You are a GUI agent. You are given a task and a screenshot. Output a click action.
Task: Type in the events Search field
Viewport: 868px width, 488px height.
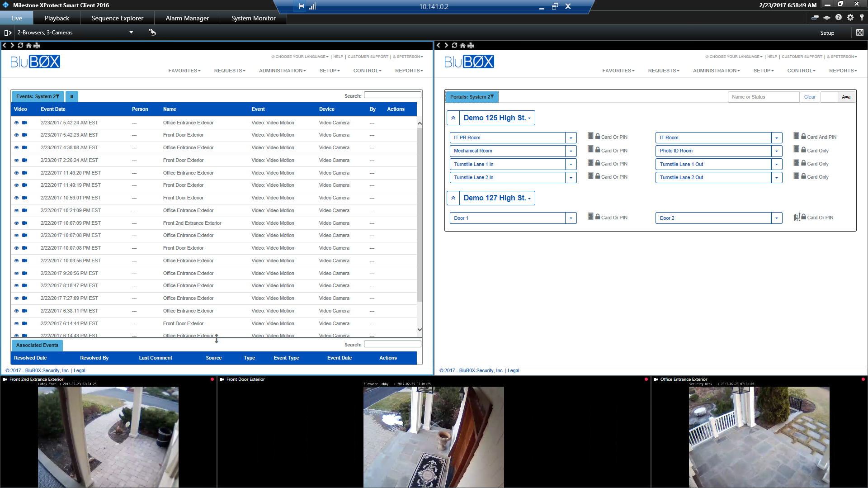pyautogui.click(x=392, y=95)
